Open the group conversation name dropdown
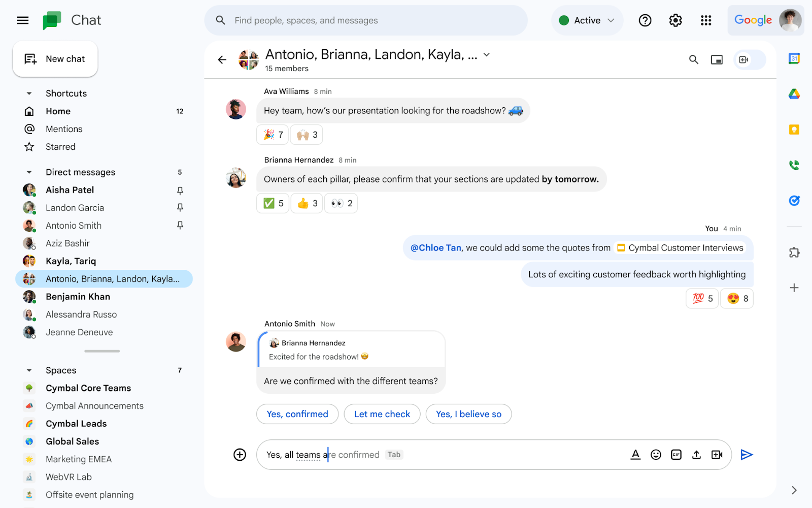 pyautogui.click(x=486, y=54)
